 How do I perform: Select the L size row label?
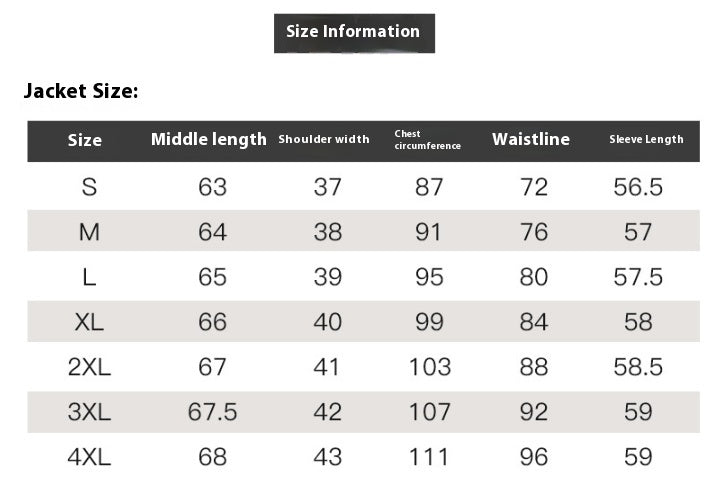(89, 277)
